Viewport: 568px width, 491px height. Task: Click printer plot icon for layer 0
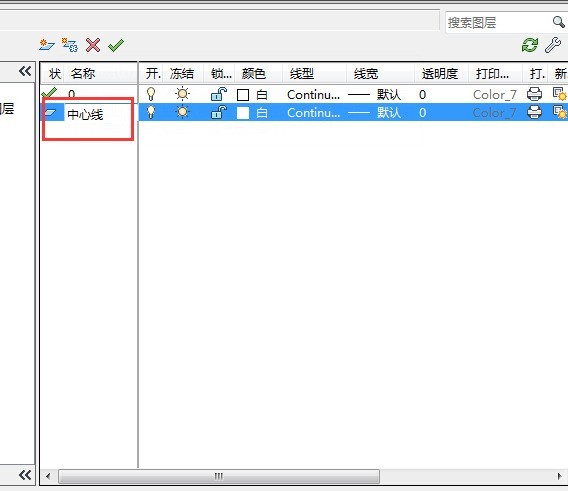pyautogui.click(x=534, y=94)
